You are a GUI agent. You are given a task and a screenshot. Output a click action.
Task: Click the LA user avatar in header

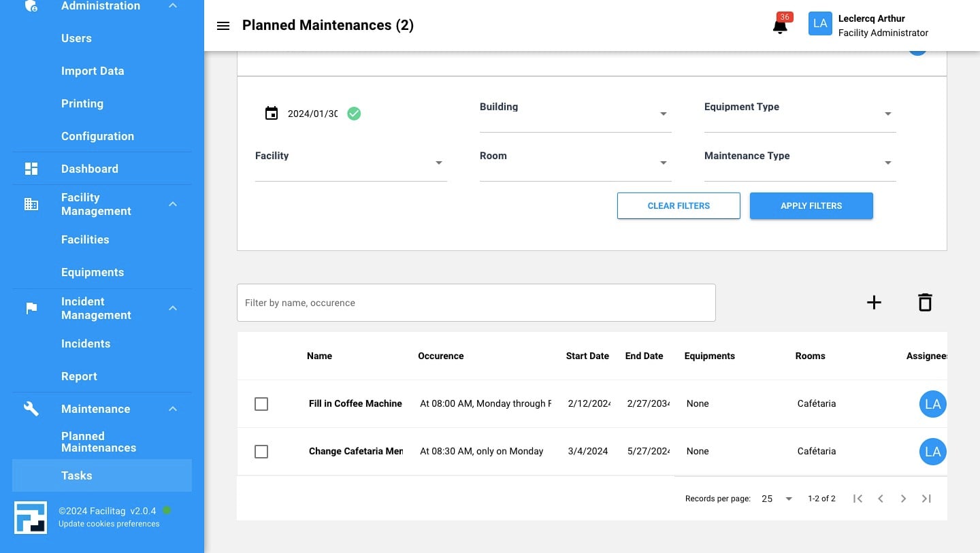coord(820,24)
